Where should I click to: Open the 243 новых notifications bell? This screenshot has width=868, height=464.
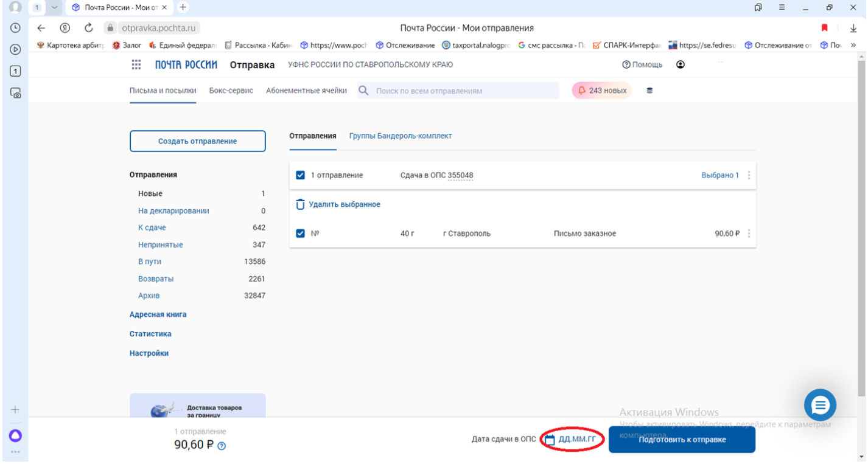pos(601,91)
